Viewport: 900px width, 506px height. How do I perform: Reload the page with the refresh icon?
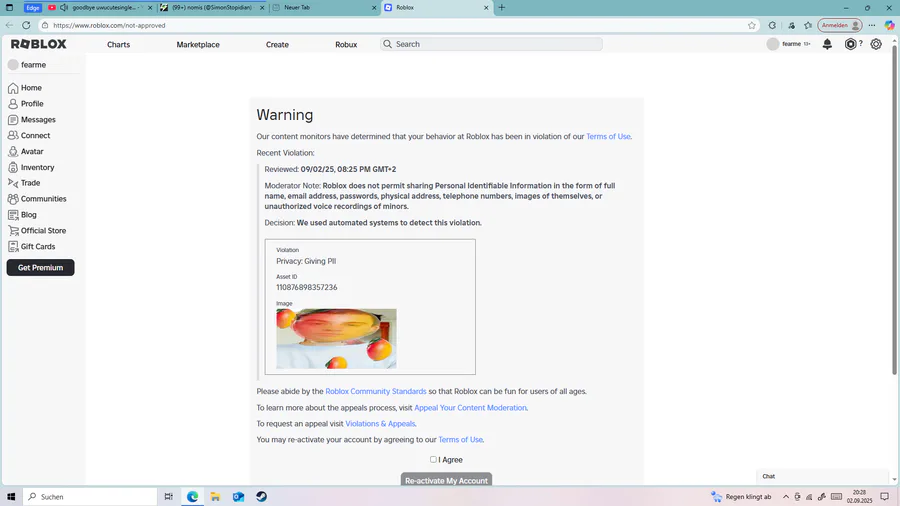click(26, 25)
